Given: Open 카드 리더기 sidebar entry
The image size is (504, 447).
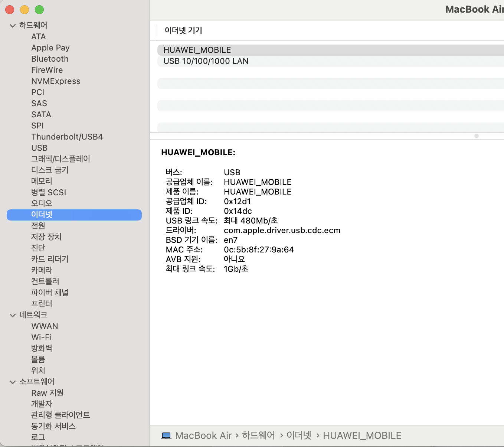Looking at the screenshot, I should (50, 259).
